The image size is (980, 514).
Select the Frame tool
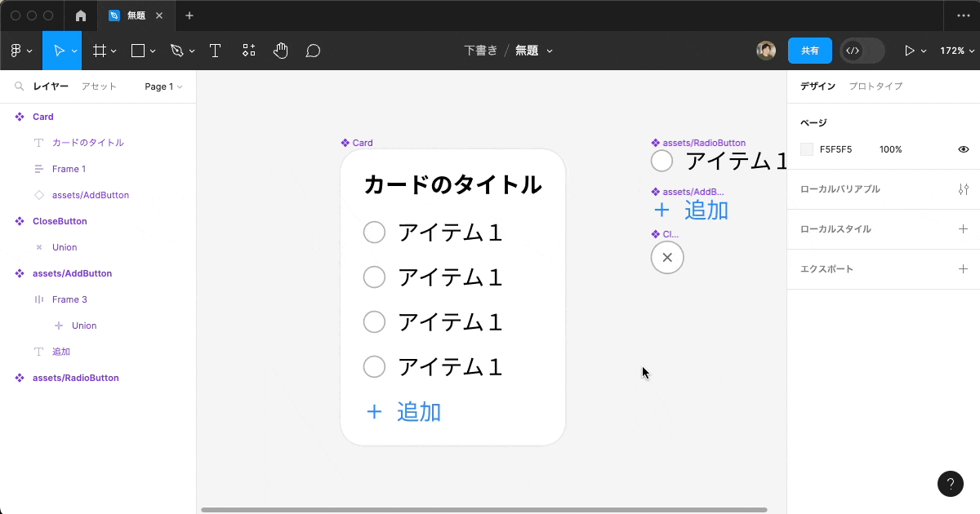[100, 51]
